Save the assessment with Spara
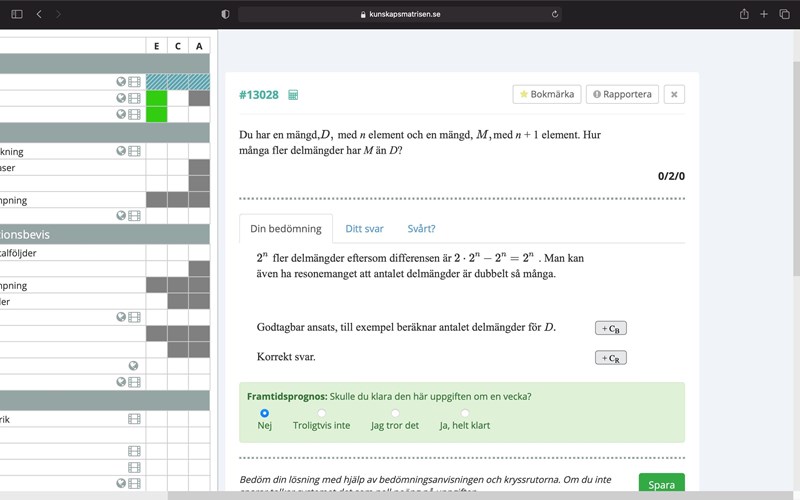 tap(661, 485)
